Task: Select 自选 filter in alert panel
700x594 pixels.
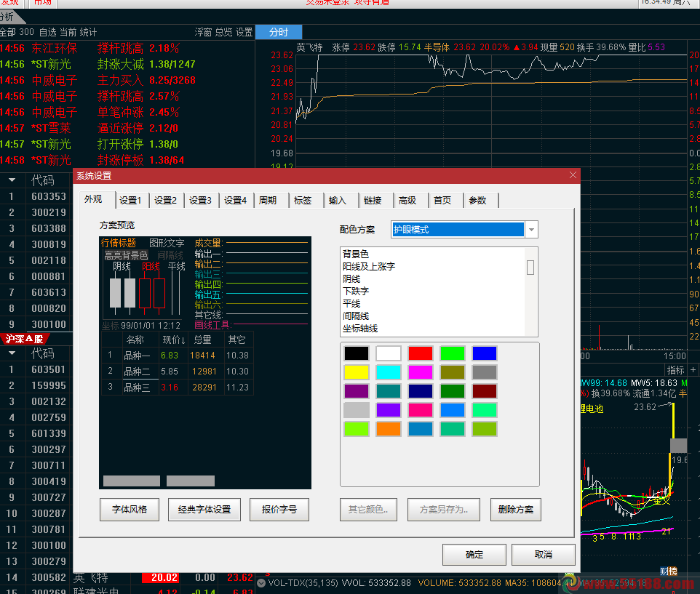Action: click(48, 32)
